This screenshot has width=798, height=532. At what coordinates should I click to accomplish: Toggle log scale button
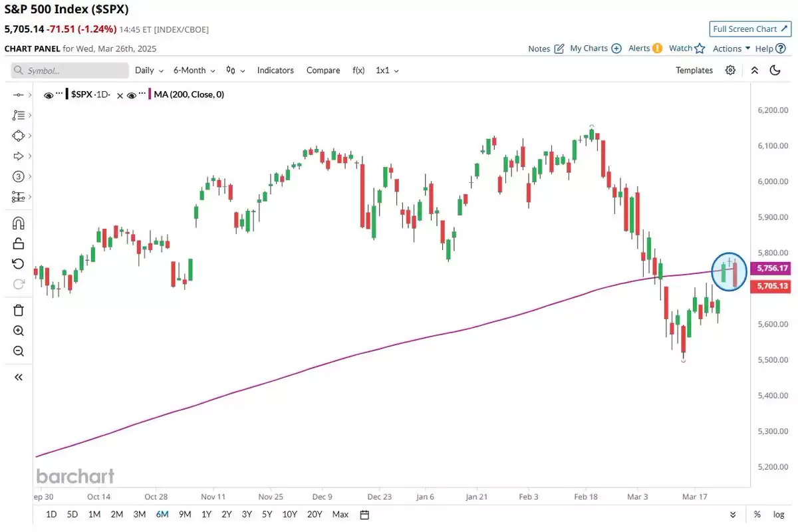(779, 514)
